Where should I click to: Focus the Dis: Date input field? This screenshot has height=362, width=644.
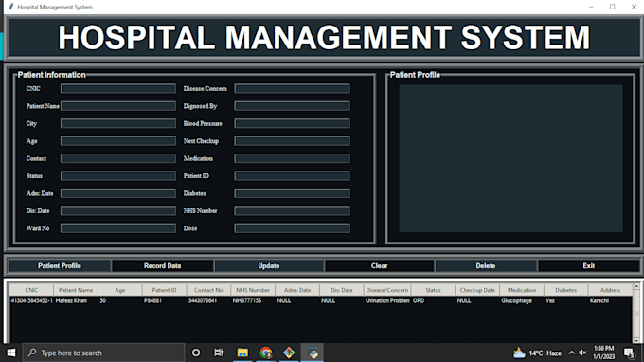click(118, 210)
